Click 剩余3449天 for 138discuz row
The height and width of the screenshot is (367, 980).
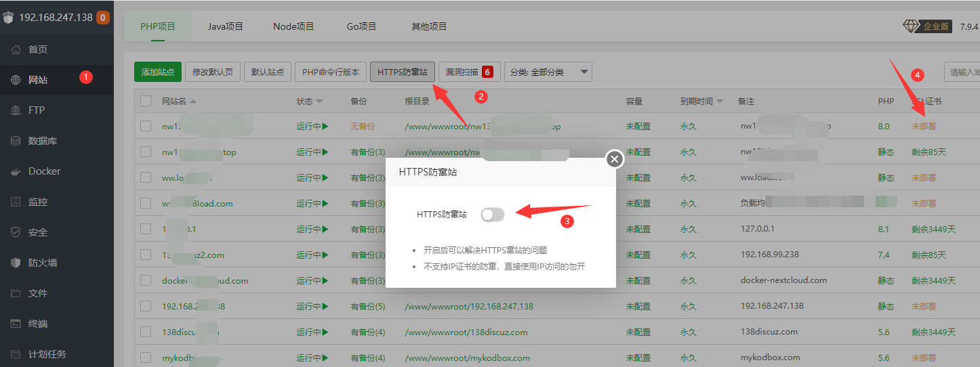933,332
